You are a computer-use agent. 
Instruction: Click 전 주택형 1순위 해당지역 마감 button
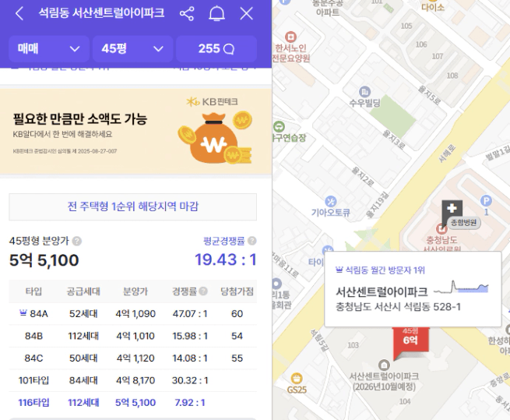(132, 206)
